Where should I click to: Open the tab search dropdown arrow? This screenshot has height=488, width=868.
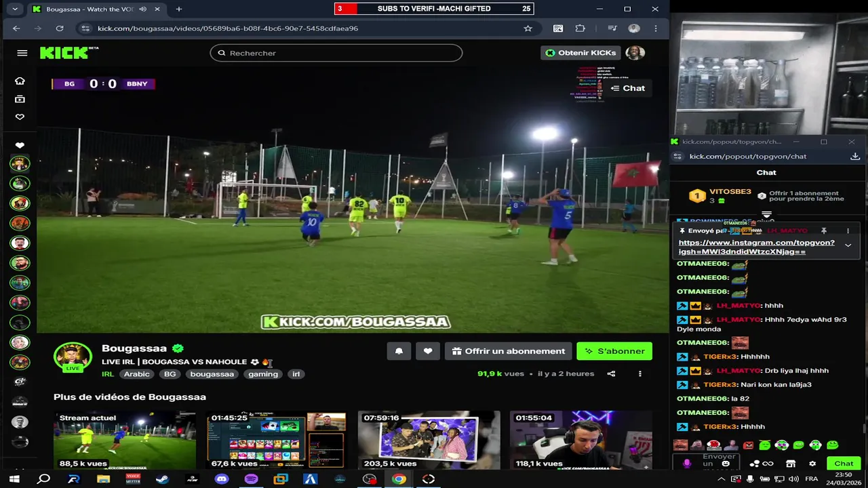15,9
